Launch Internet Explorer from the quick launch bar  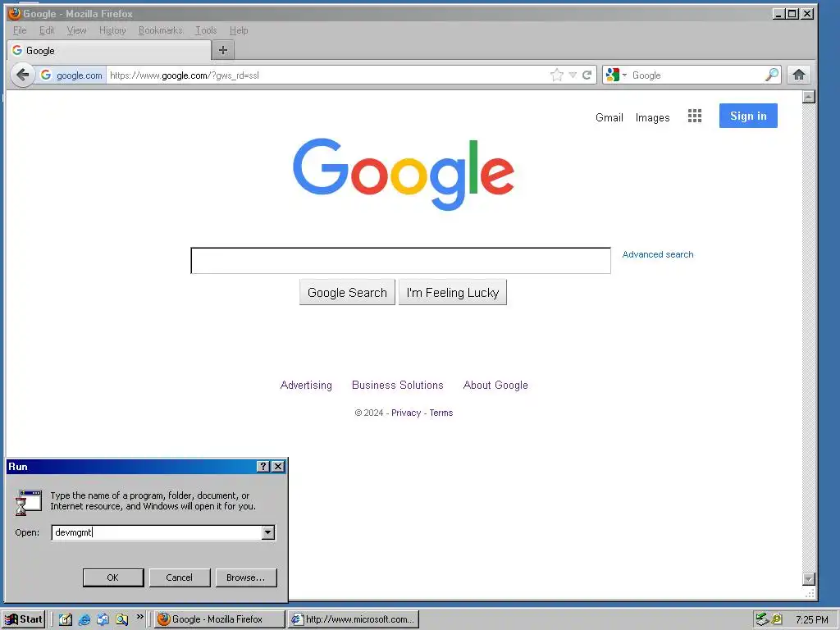[x=84, y=619]
